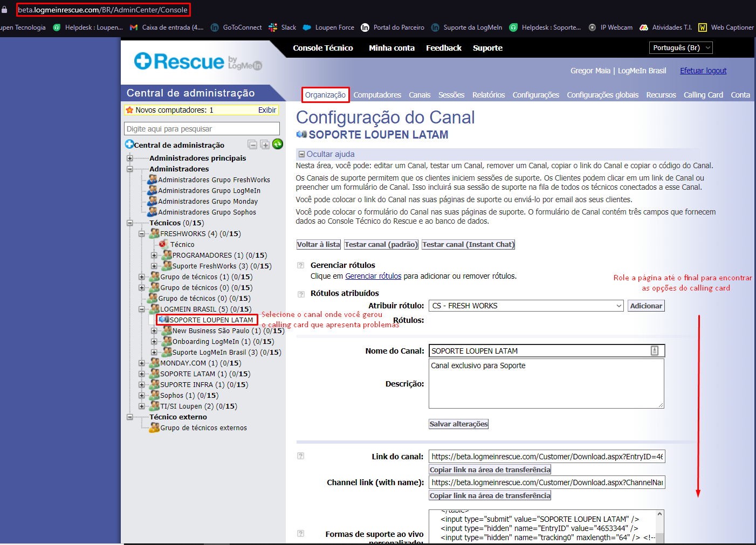Collapse the Técnico externo node
This screenshot has width=756, height=545.
tap(129, 417)
